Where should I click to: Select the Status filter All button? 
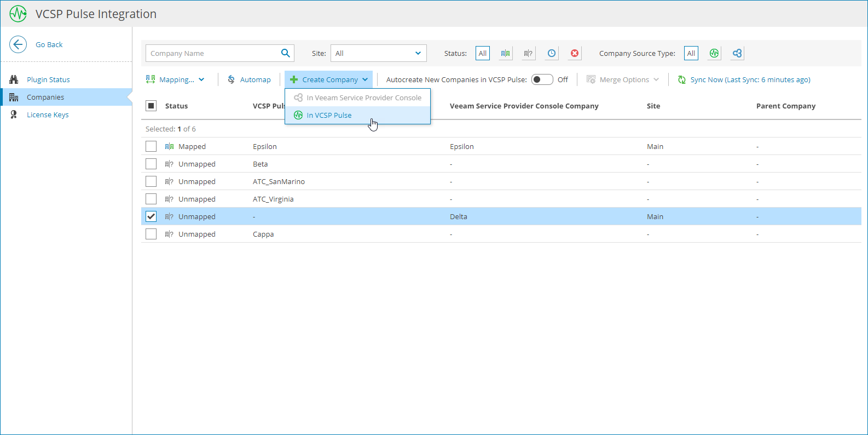pyautogui.click(x=482, y=53)
